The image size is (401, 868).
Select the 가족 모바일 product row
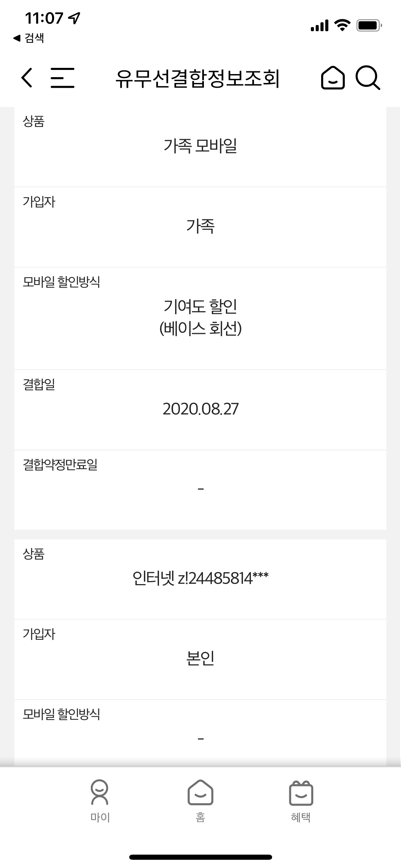200,146
